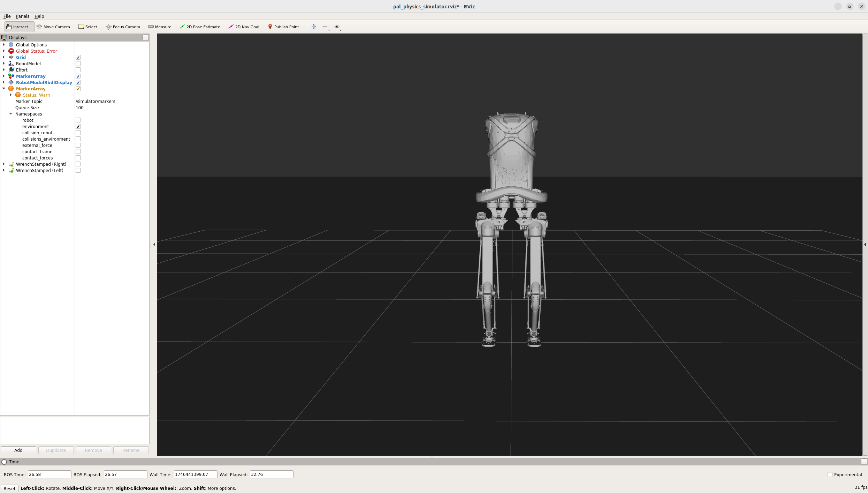The width and height of the screenshot is (868, 493).
Task: Click the minus remove-tool icon
Action: [325, 27]
